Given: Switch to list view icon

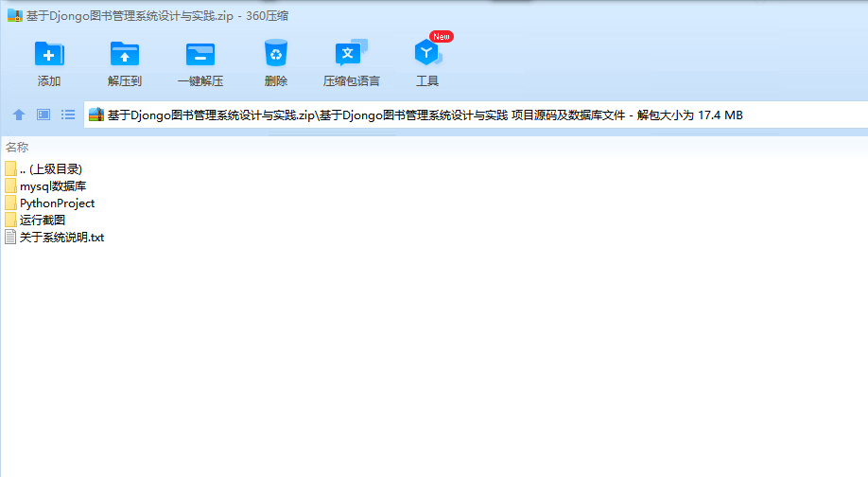Looking at the screenshot, I should (x=68, y=115).
